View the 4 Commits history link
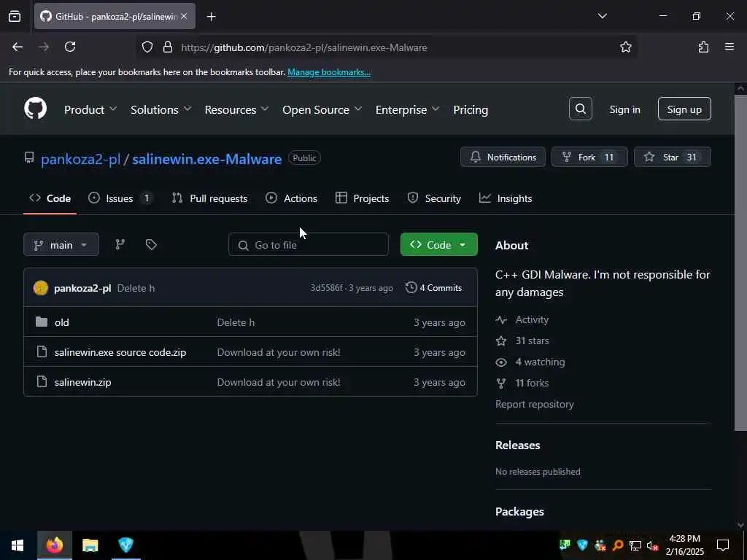The height and width of the screenshot is (560, 747). [x=433, y=287]
